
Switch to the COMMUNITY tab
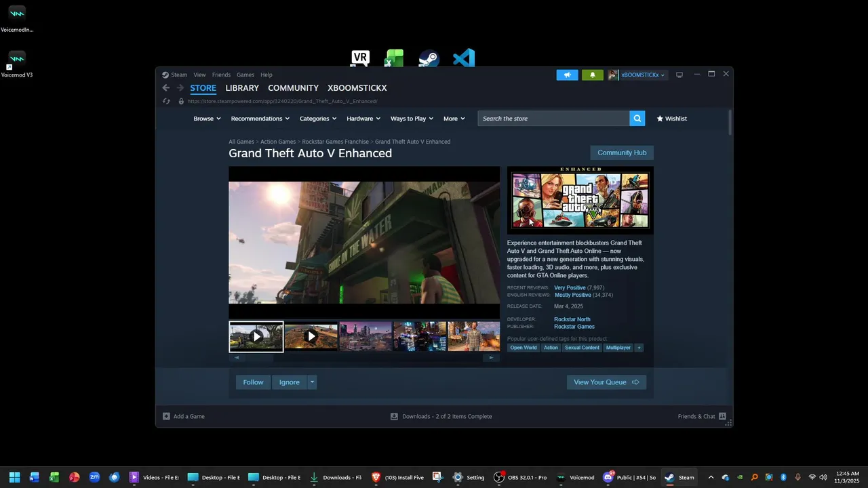tap(293, 88)
